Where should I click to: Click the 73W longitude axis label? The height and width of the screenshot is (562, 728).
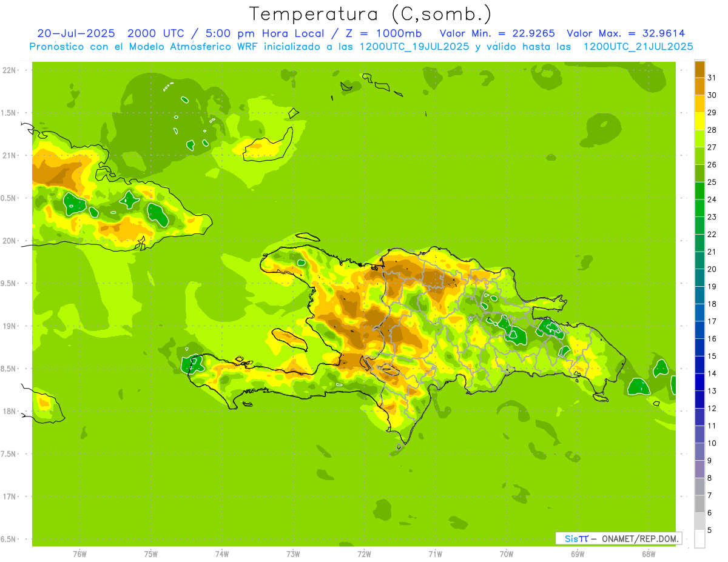(x=293, y=554)
